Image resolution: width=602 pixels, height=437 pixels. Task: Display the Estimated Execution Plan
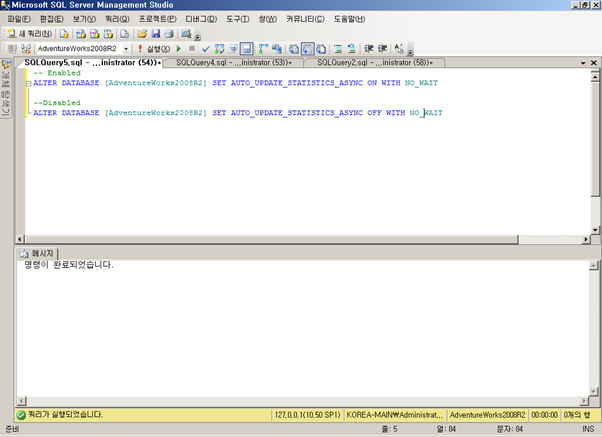(x=219, y=49)
